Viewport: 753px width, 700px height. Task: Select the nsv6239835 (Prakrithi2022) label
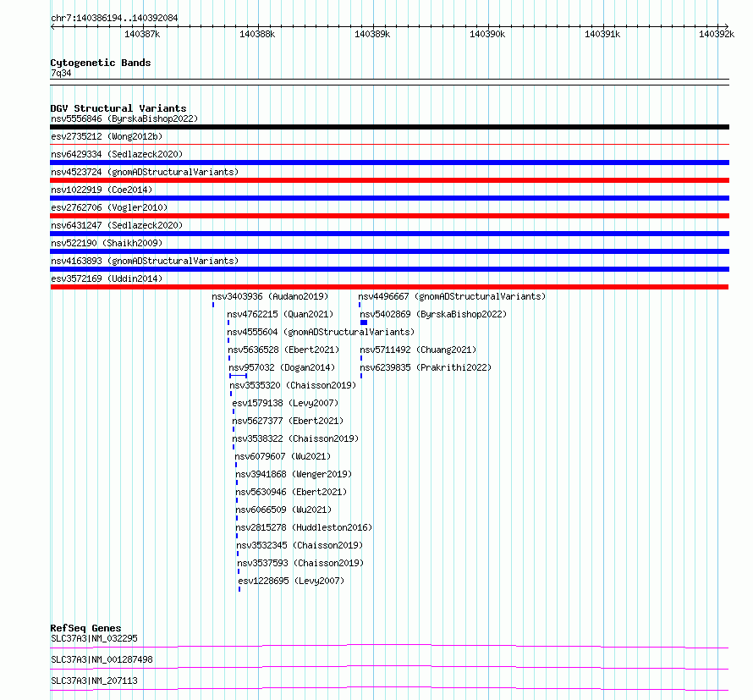coord(426,367)
